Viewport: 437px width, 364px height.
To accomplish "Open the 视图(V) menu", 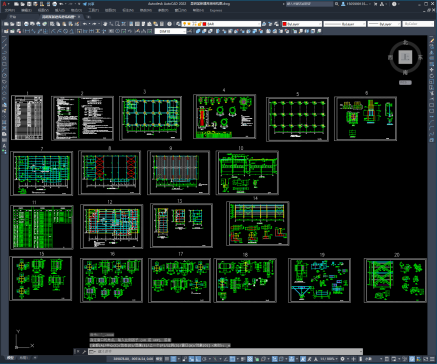I will tap(43, 10).
